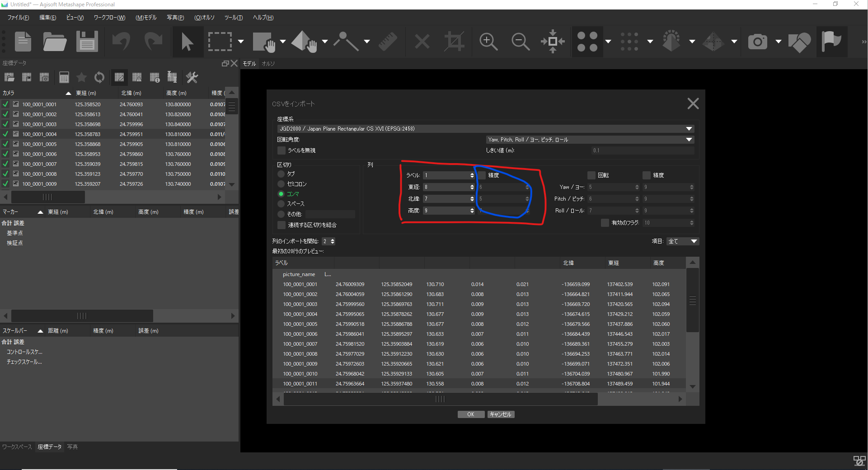
Task: Click the zoom in magnifier icon
Action: [x=488, y=42]
